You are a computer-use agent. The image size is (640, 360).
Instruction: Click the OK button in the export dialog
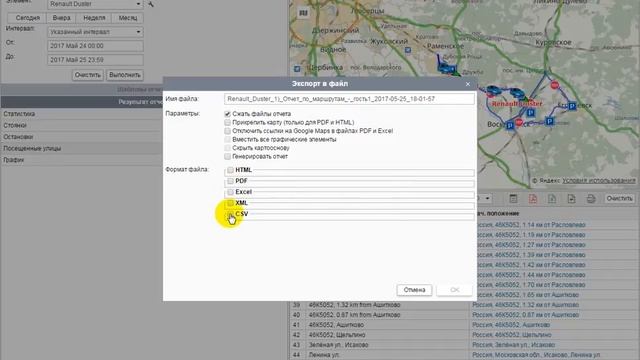[455, 290]
